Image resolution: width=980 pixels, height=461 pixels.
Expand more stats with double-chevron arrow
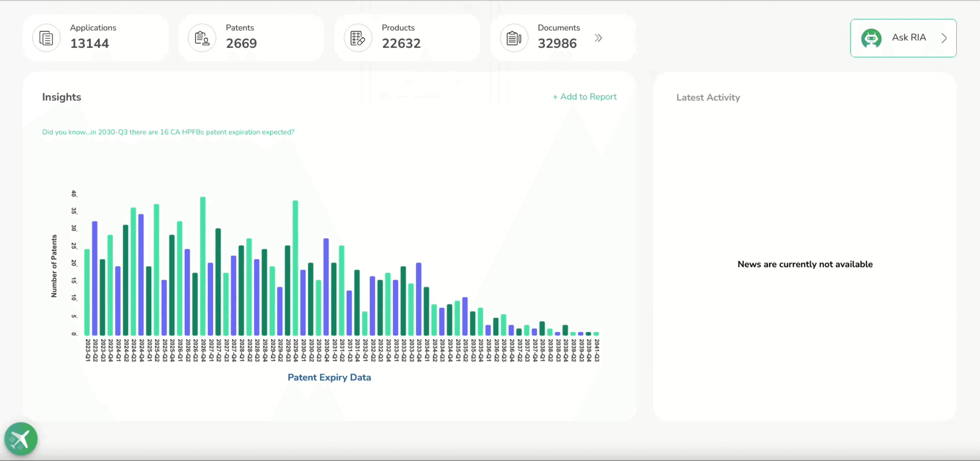coord(598,38)
